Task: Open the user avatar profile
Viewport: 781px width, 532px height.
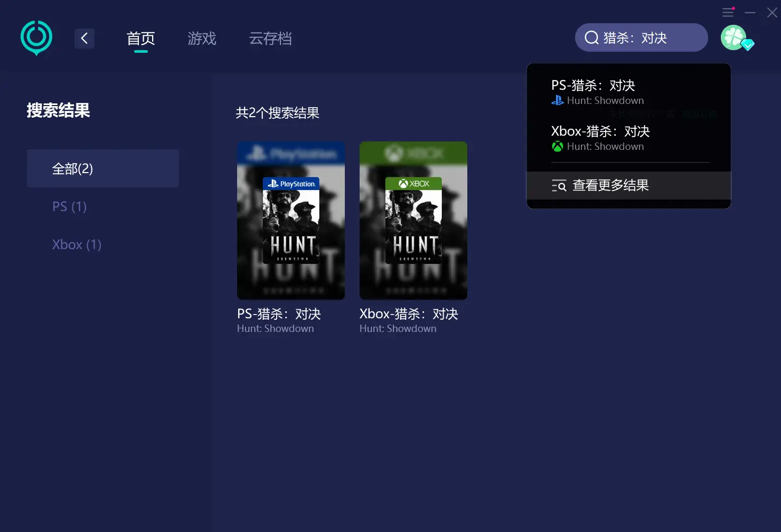Action: pyautogui.click(x=734, y=37)
